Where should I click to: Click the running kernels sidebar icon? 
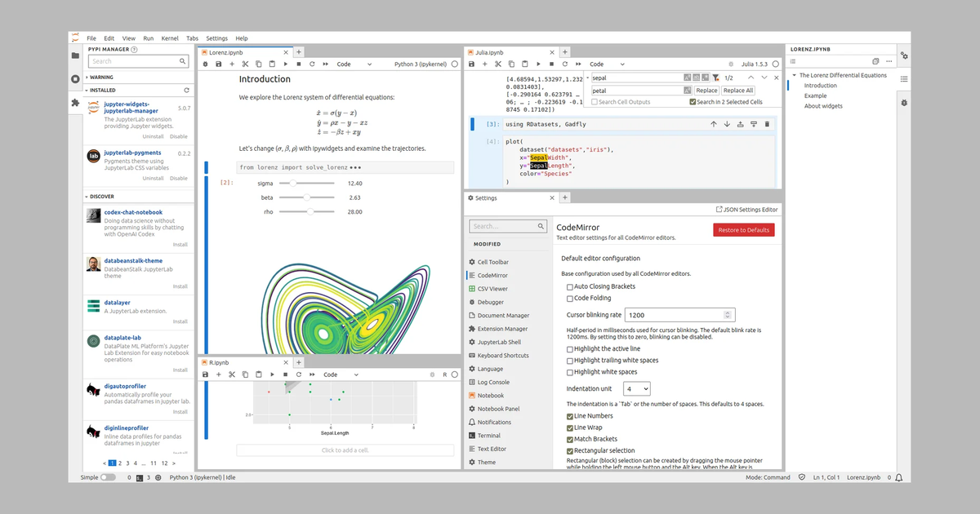75,79
